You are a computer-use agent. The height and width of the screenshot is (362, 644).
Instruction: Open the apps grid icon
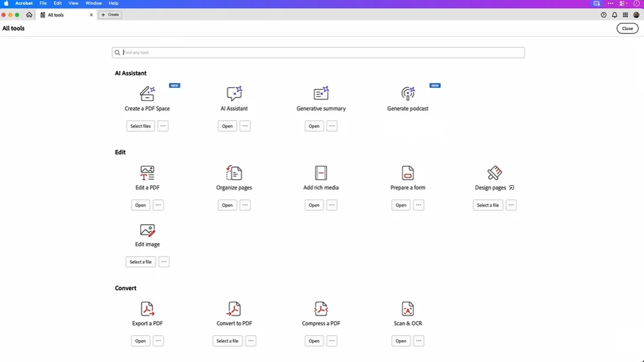625,15
